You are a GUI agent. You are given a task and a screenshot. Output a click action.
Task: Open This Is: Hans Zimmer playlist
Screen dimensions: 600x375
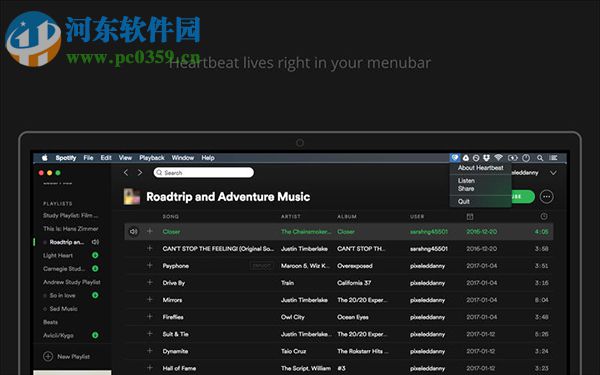[71, 229]
